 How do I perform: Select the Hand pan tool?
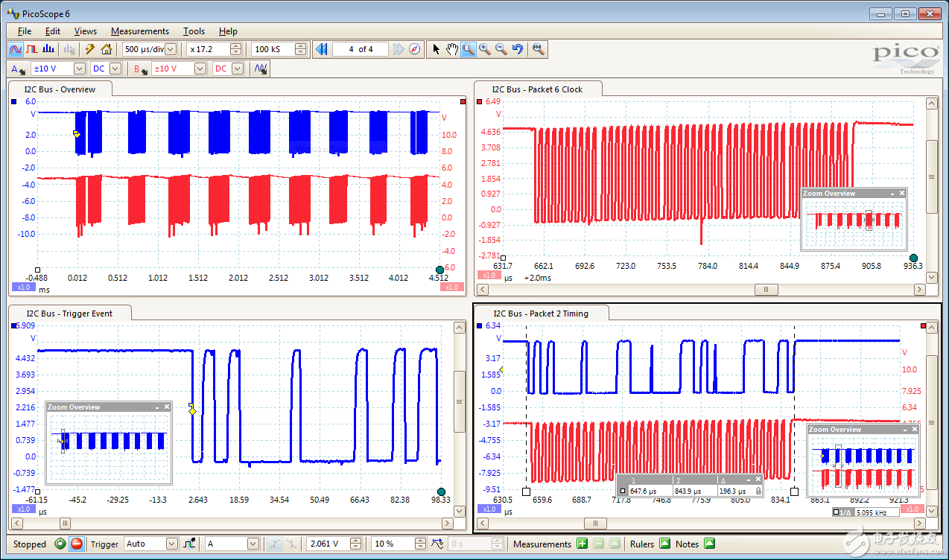click(x=451, y=49)
